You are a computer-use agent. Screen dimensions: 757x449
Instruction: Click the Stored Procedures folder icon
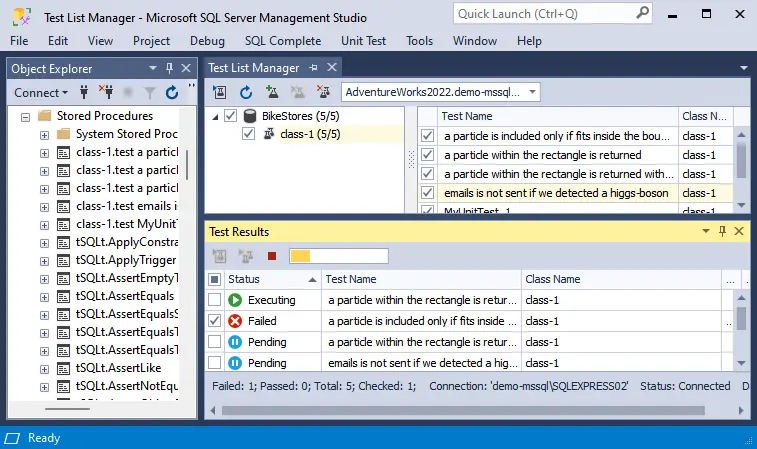pyautogui.click(x=44, y=115)
